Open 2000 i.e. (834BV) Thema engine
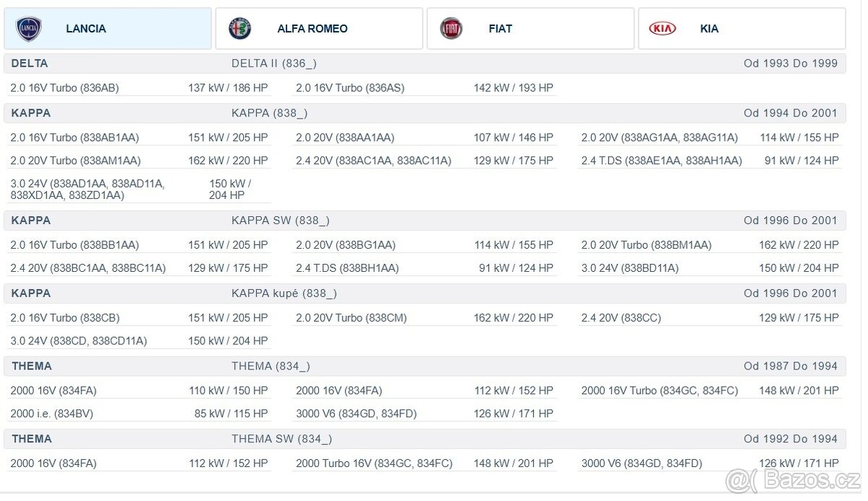 tap(51, 414)
